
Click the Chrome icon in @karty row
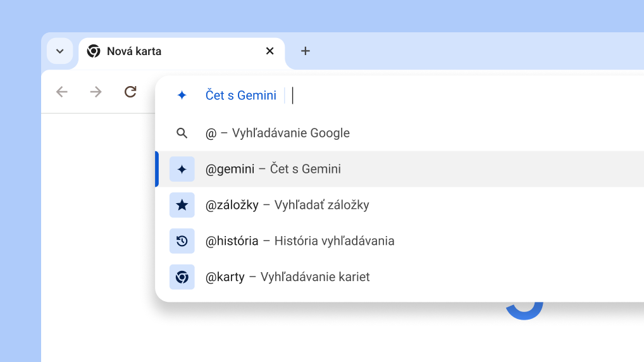(x=182, y=277)
